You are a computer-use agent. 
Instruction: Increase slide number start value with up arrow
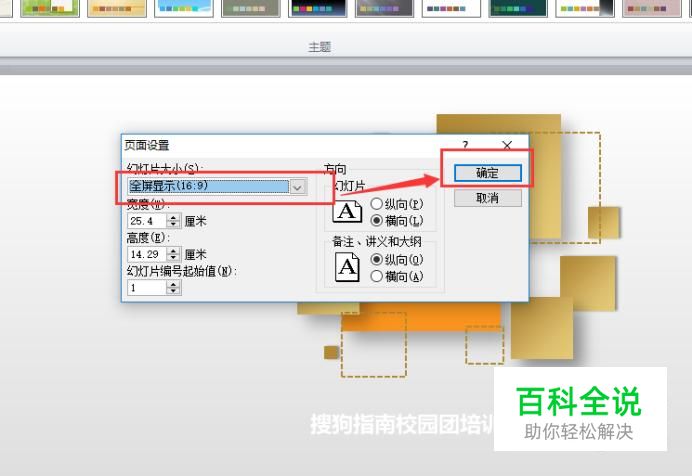click(173, 285)
